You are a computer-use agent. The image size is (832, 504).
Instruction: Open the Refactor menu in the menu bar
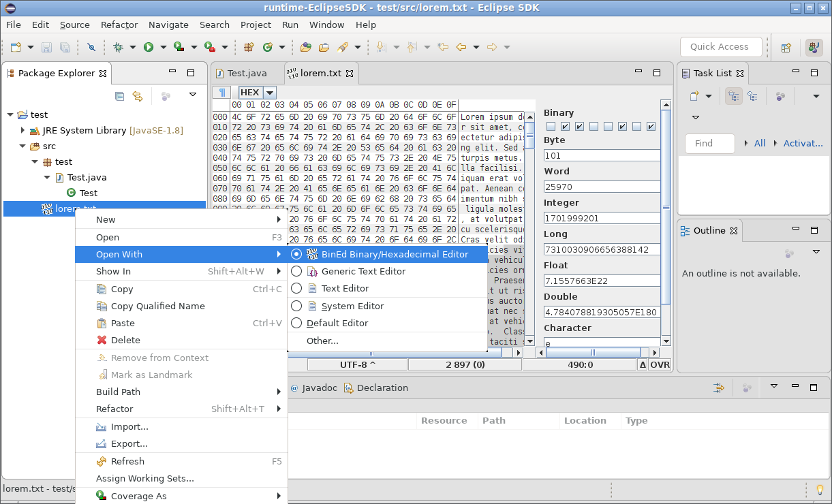pyautogui.click(x=119, y=25)
